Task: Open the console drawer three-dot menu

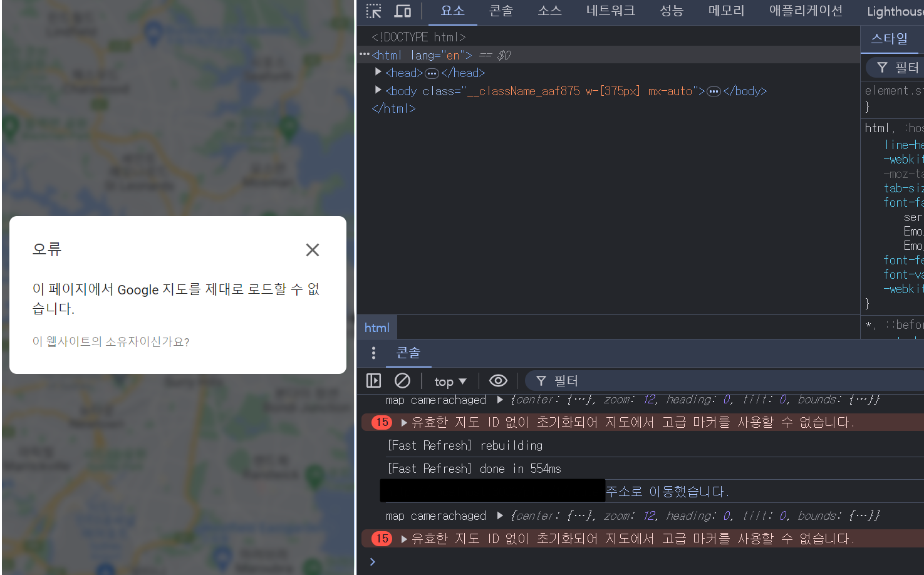Action: tap(373, 353)
